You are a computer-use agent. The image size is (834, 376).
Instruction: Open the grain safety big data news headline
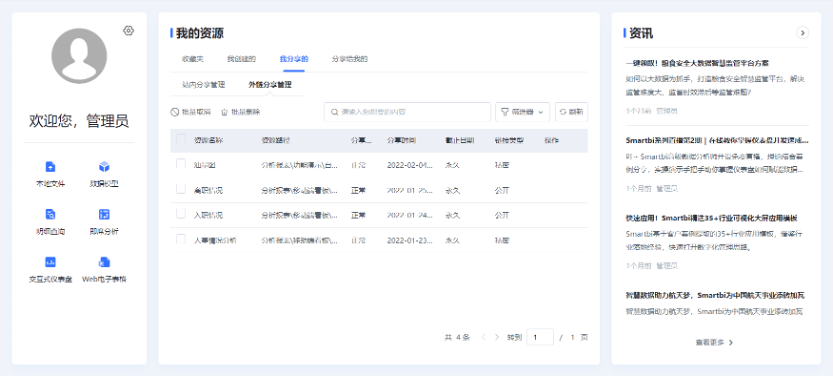(x=697, y=63)
